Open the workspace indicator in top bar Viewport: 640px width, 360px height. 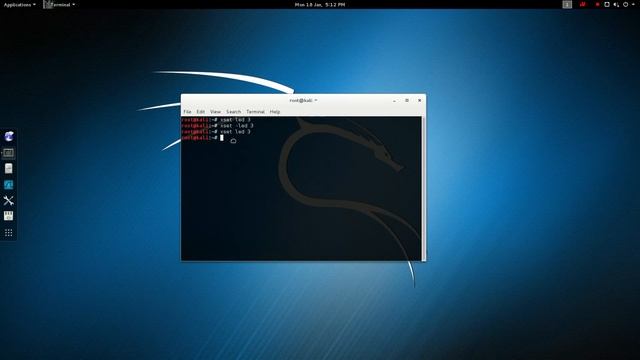[567, 4]
